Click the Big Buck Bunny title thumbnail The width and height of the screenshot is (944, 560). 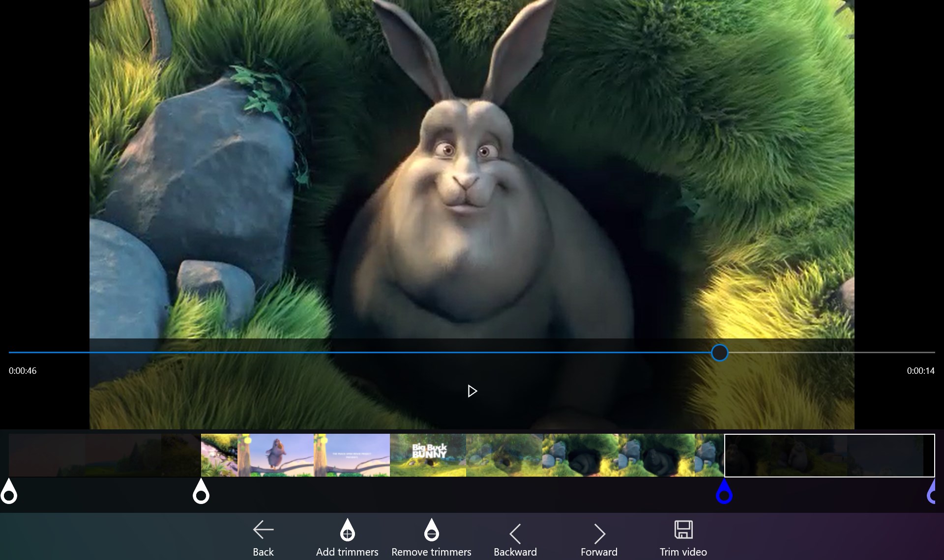click(x=428, y=455)
